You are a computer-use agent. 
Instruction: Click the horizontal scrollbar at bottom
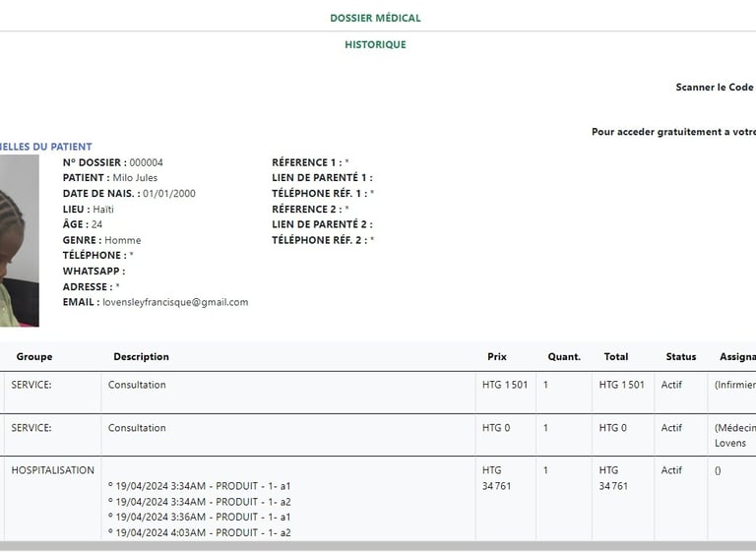click(x=378, y=546)
